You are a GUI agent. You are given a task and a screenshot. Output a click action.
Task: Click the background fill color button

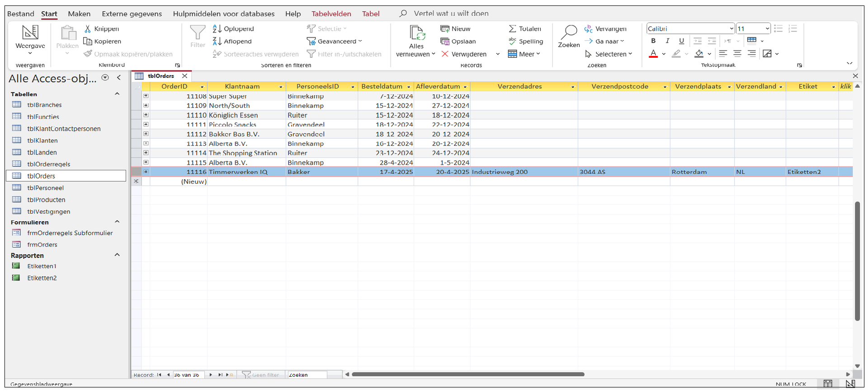[x=699, y=54]
